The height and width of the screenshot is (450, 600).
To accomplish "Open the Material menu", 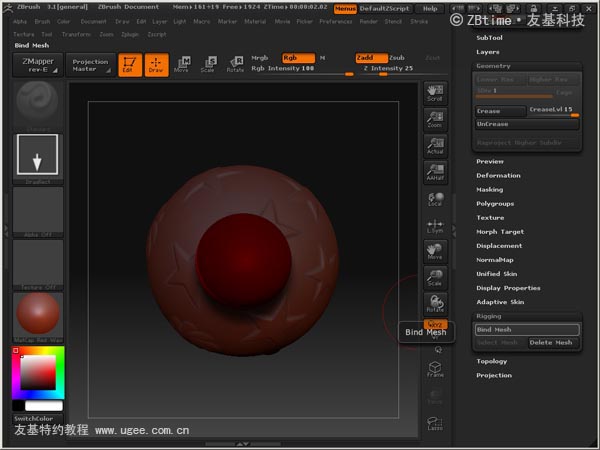I will point(255,21).
